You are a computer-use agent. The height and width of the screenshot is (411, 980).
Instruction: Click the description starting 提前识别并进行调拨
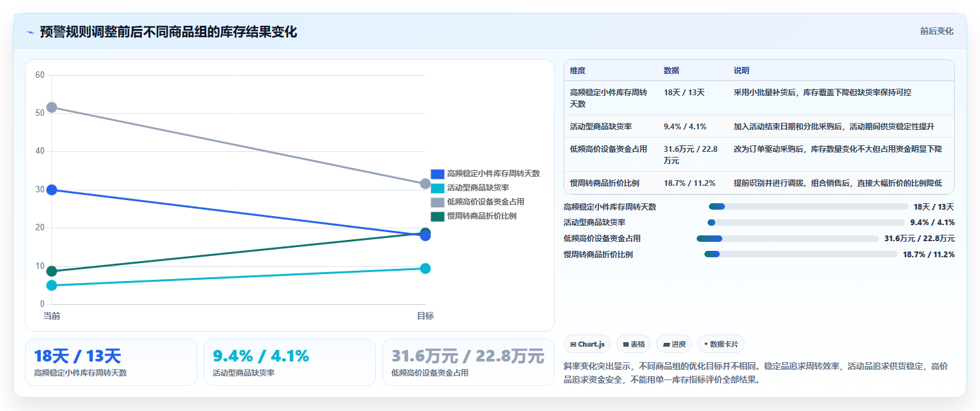coord(838,183)
